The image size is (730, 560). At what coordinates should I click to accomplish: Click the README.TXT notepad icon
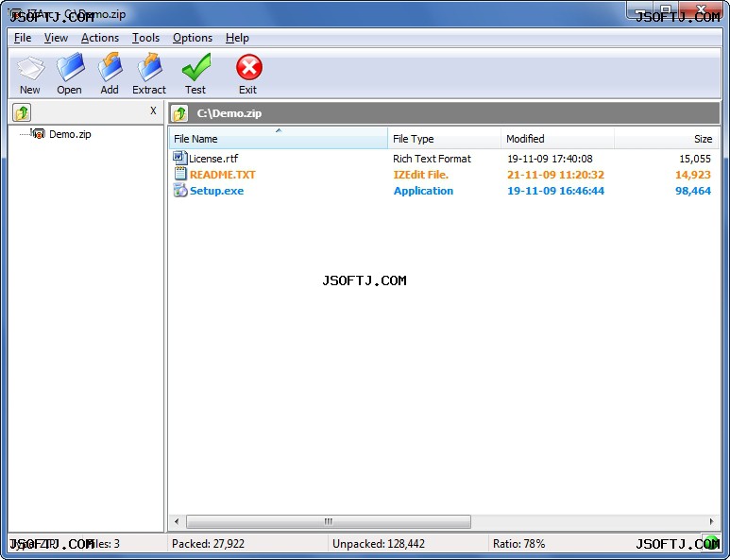180,174
